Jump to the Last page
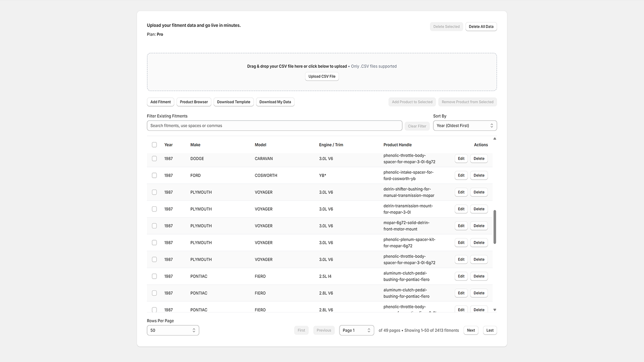The image size is (644, 362). (x=490, y=330)
